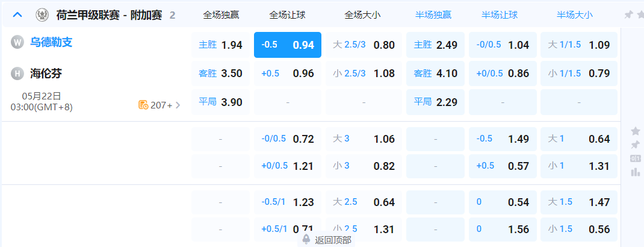Open the live scoreboard icon in sidebar
This screenshot has width=644, height=247.
[x=635, y=158]
